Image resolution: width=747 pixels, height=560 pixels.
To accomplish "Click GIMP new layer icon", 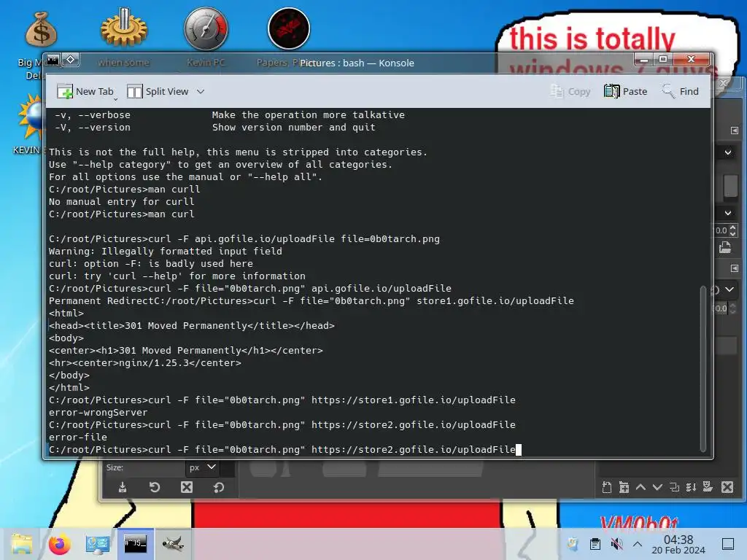I will click(607, 487).
